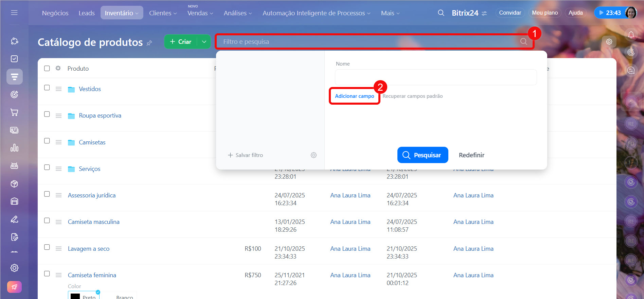The width and height of the screenshot is (644, 299).
Task: Open the Inventário dropdown menu
Action: tap(122, 13)
